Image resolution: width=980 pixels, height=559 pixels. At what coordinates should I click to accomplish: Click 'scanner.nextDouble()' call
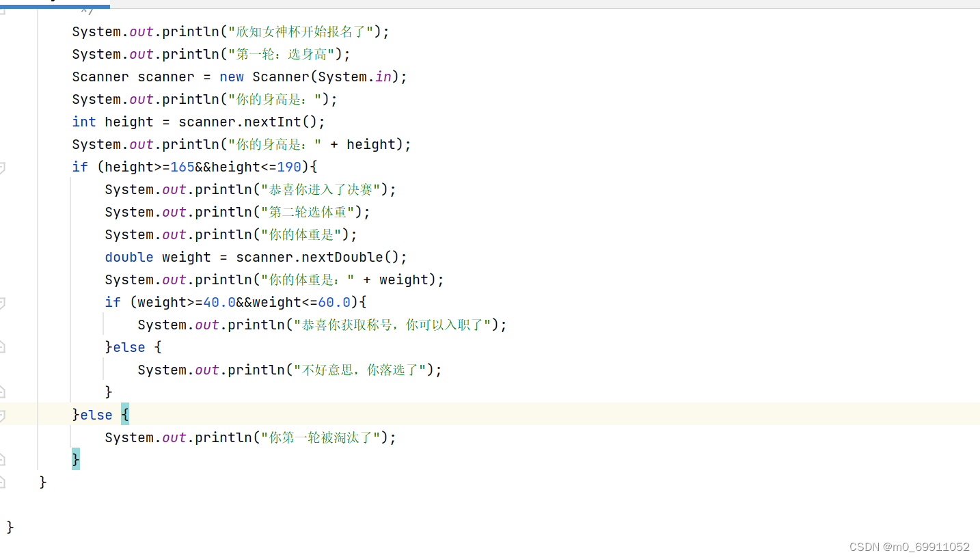pyautogui.click(x=318, y=257)
